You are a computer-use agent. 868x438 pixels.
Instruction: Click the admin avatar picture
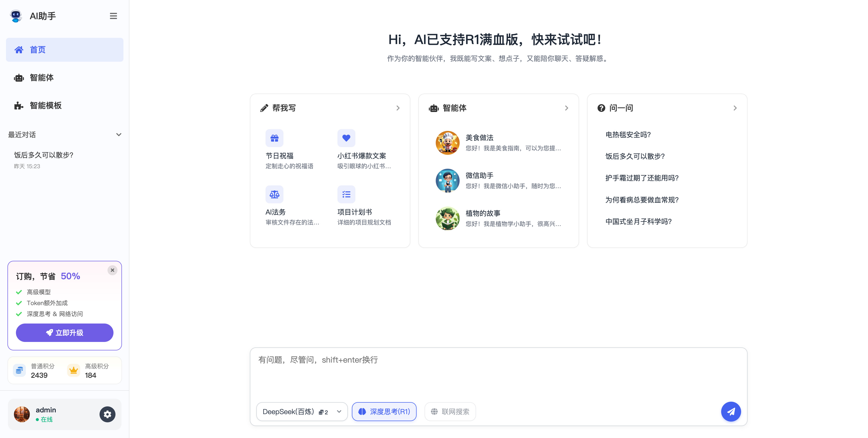(22, 414)
